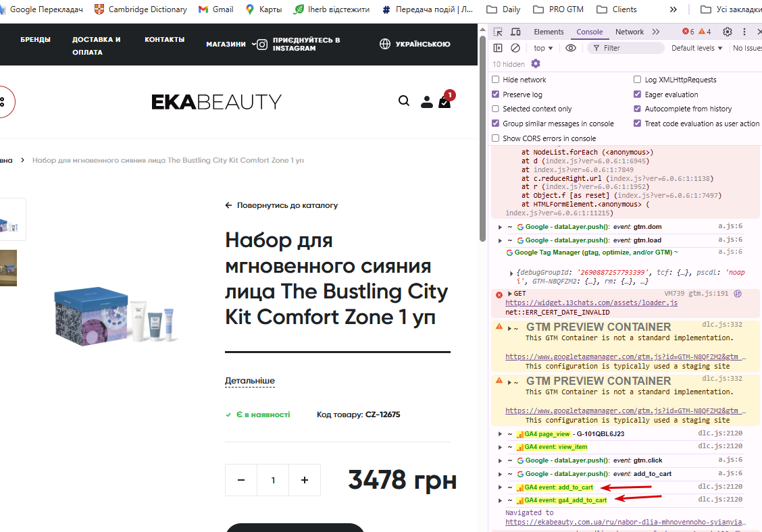Expand the gtm.dom dataLayer push entry

[500, 227]
